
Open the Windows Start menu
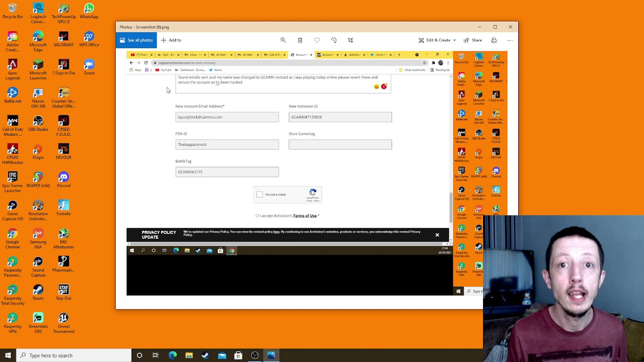point(8,355)
